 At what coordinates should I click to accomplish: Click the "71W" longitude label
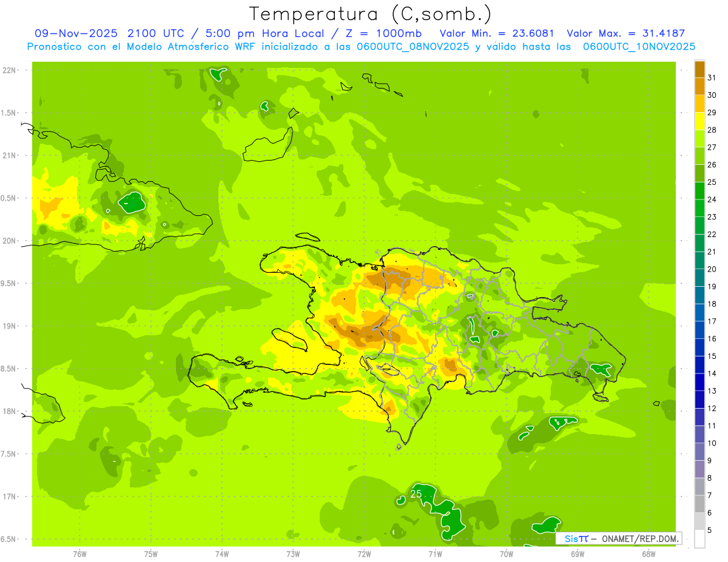click(x=435, y=554)
